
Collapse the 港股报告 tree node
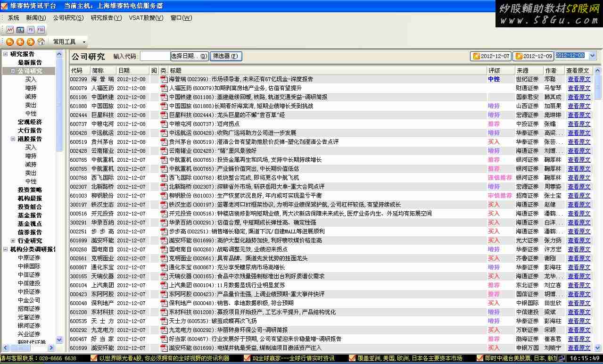(13, 139)
